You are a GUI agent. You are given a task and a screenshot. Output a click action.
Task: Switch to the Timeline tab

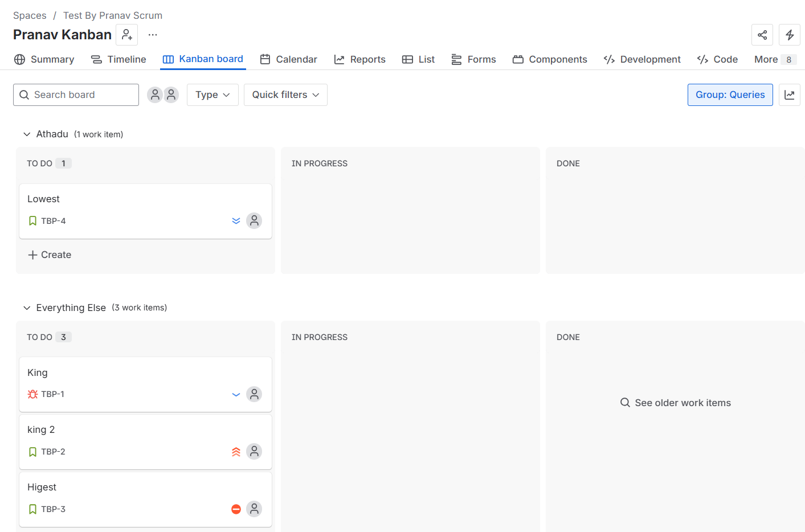pyautogui.click(x=118, y=60)
